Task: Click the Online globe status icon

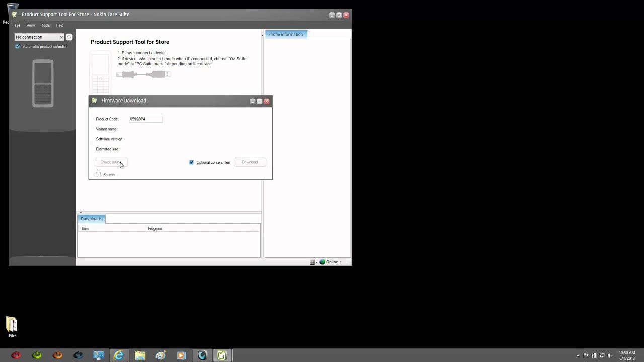Action: coord(323,262)
